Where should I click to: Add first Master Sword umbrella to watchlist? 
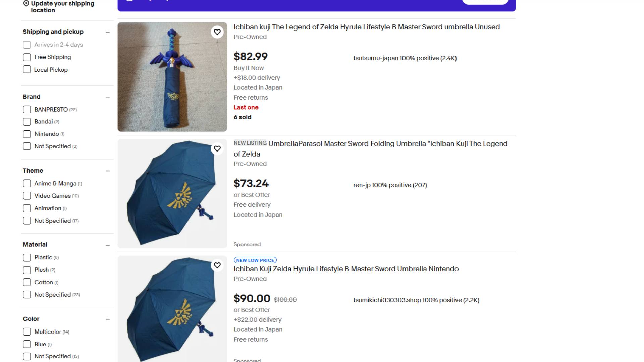pyautogui.click(x=217, y=32)
